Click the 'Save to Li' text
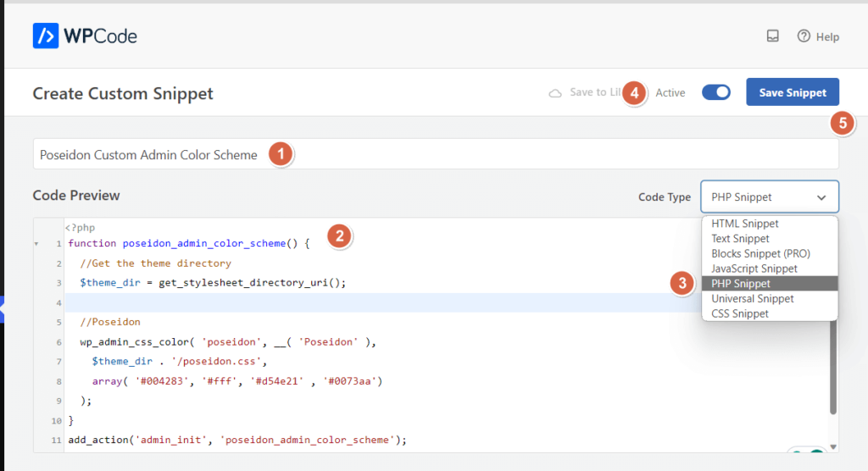 pyautogui.click(x=596, y=92)
